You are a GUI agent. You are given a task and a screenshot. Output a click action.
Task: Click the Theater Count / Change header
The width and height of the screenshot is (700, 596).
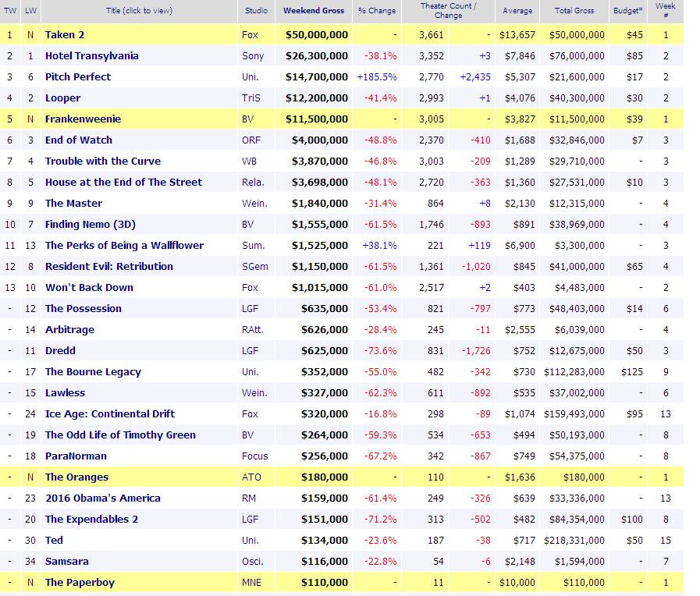point(448,11)
